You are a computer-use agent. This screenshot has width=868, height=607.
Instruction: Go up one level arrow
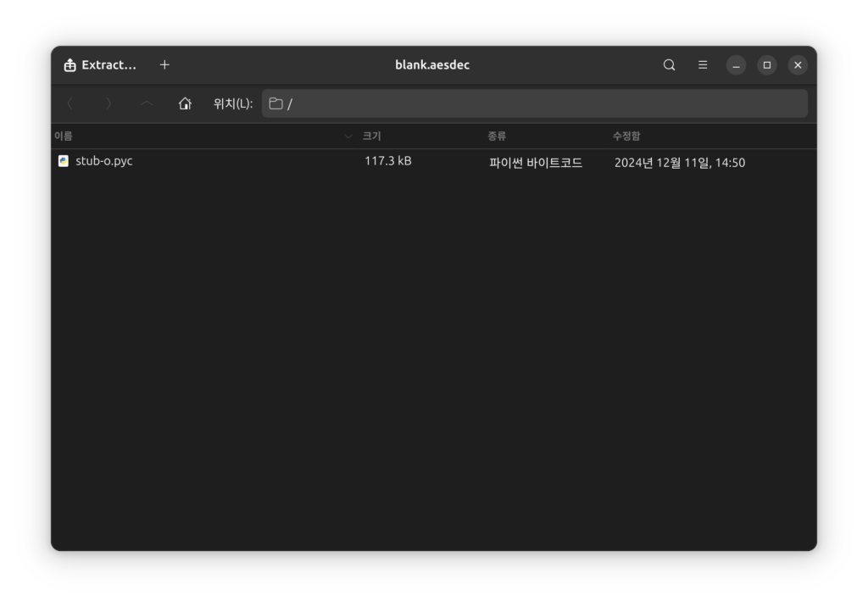coord(147,103)
